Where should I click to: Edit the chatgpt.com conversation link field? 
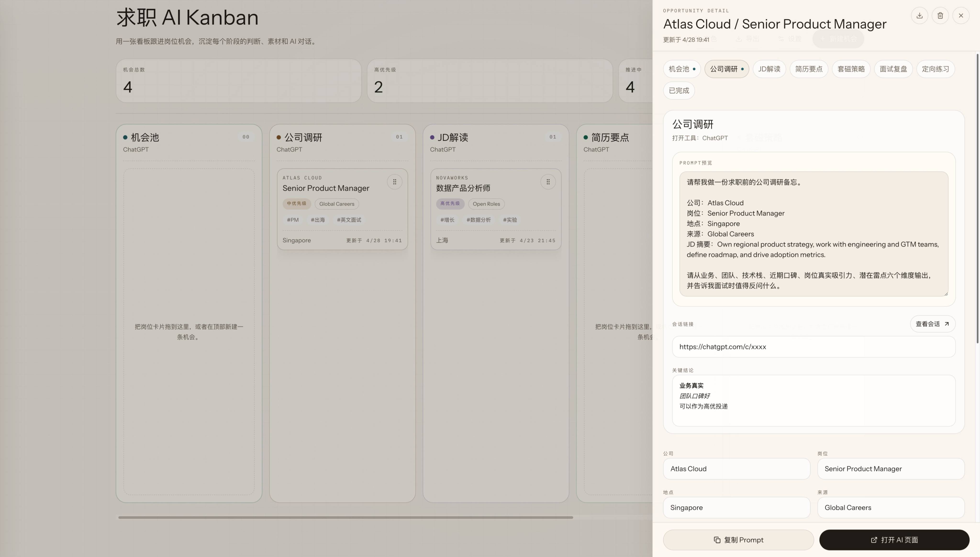point(813,347)
